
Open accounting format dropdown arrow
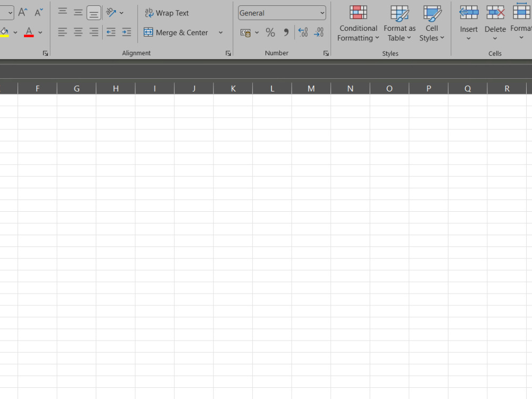[257, 32]
